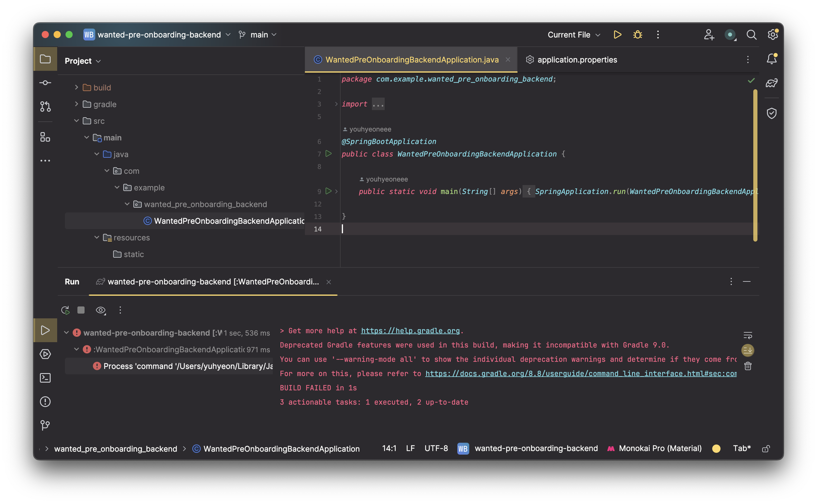Viewport: 817px width, 504px height.
Task: Toggle show successful steps eye icon
Action: (x=101, y=310)
